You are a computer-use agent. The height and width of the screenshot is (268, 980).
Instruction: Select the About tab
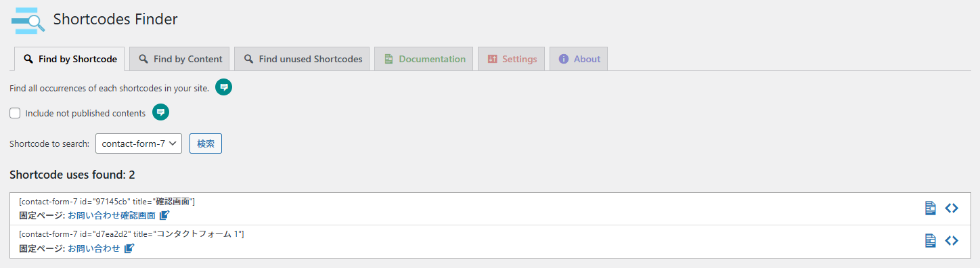click(579, 59)
